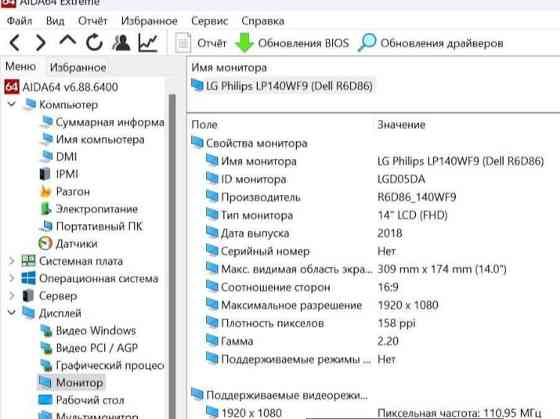The width and height of the screenshot is (560, 419).
Task: Click the tree panel vertical scrollbar
Action: tap(172, 256)
